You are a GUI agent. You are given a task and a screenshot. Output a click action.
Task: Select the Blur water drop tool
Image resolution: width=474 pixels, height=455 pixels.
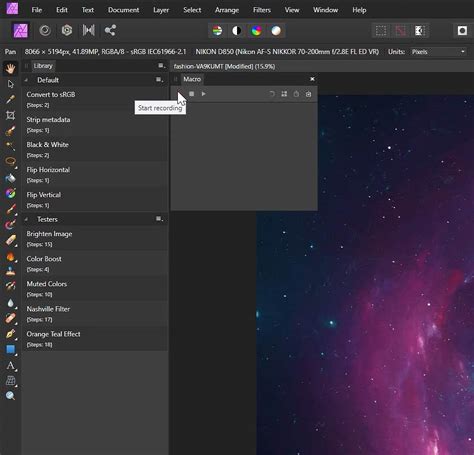click(10, 303)
